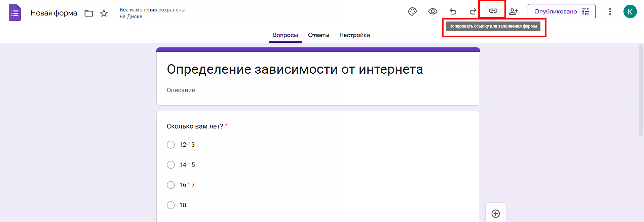The height and width of the screenshot is (222, 644).
Task: Open the three-dot more options menu
Action: pyautogui.click(x=610, y=11)
